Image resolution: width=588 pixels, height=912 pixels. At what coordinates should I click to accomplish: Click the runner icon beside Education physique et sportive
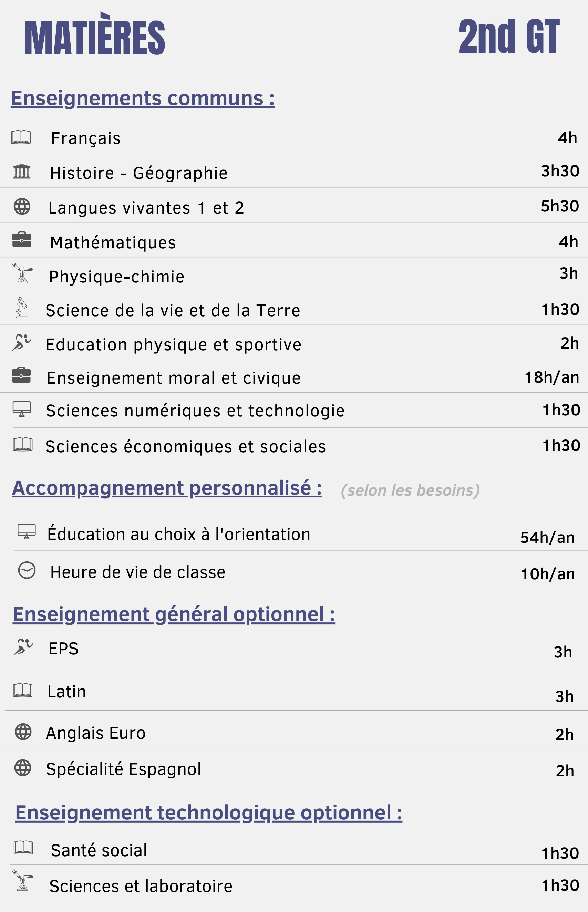click(x=21, y=342)
